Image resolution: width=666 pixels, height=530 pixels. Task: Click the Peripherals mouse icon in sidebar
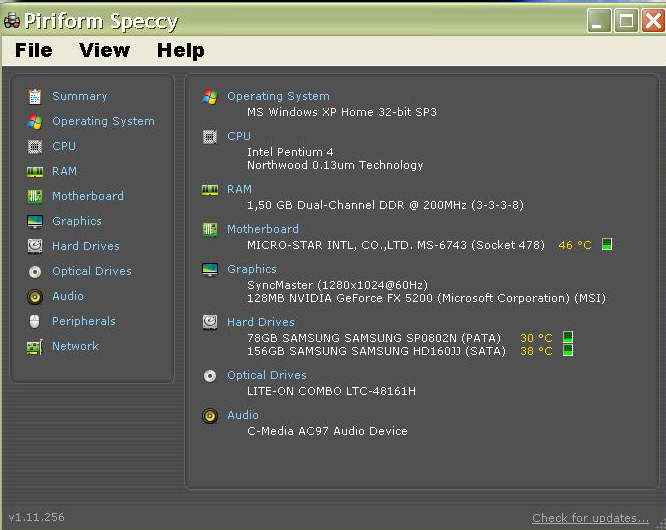coord(35,321)
